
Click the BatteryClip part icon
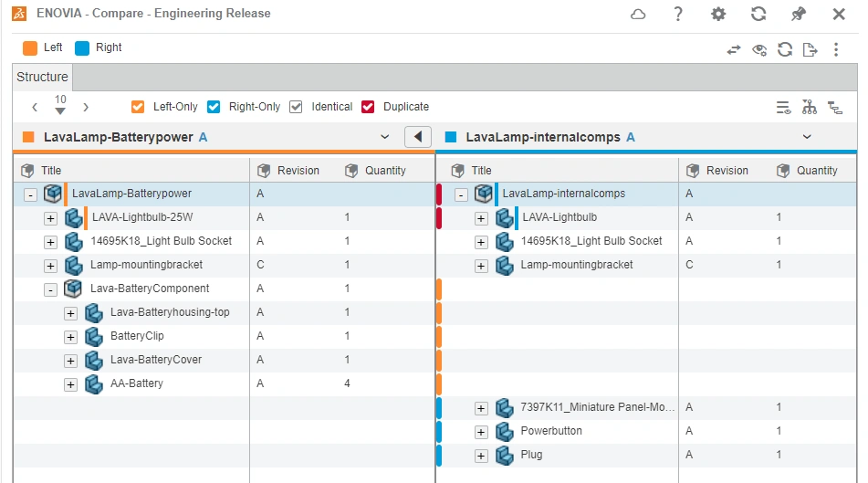(x=93, y=336)
